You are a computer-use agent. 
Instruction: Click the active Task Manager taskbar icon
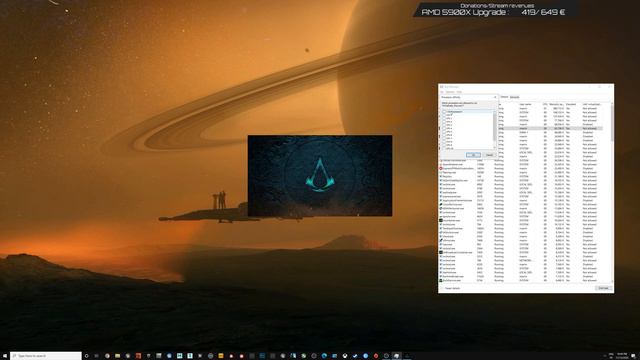point(396,356)
